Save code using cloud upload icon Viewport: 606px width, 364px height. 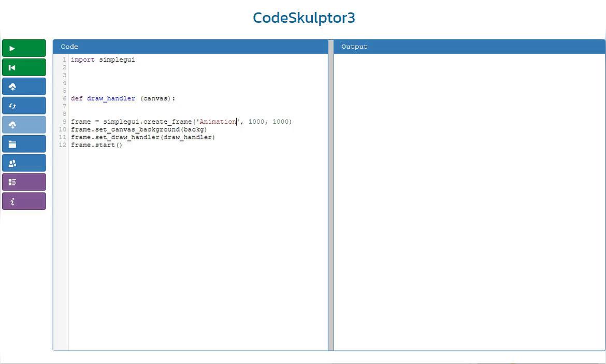24,86
